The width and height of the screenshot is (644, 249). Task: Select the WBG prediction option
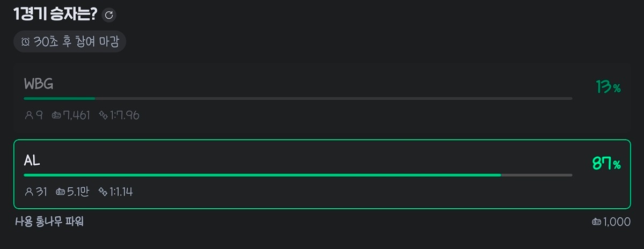tap(322, 100)
